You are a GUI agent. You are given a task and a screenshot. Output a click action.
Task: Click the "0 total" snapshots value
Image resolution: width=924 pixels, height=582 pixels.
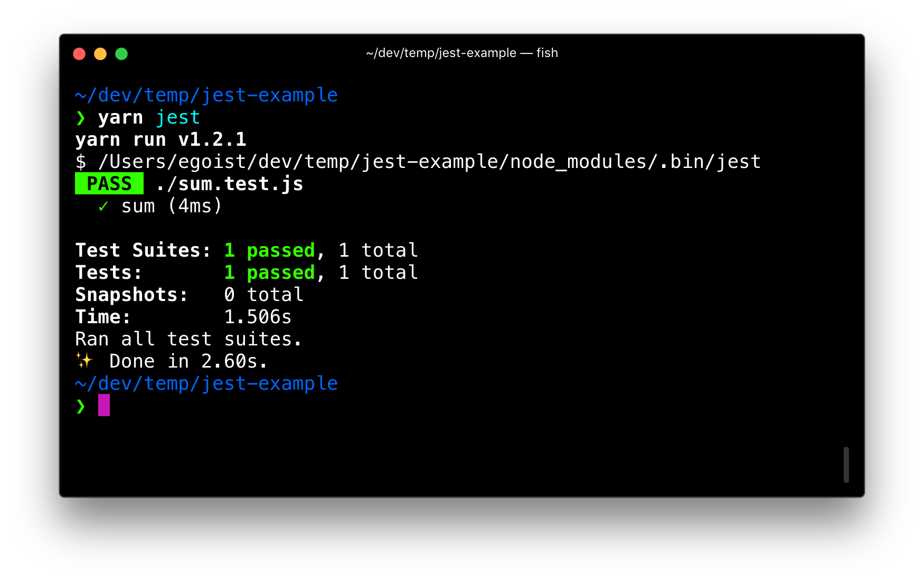click(x=263, y=295)
